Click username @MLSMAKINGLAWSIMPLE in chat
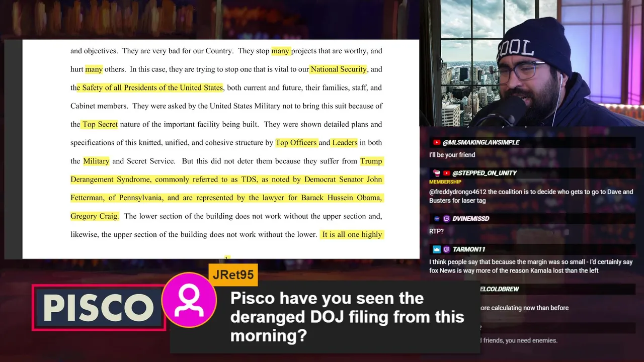 pyautogui.click(x=481, y=142)
